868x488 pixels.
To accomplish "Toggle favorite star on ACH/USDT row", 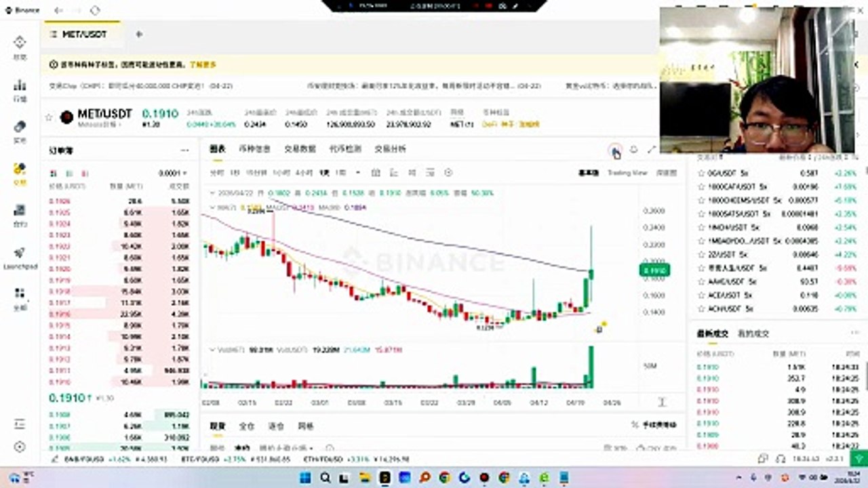I will coord(701,308).
